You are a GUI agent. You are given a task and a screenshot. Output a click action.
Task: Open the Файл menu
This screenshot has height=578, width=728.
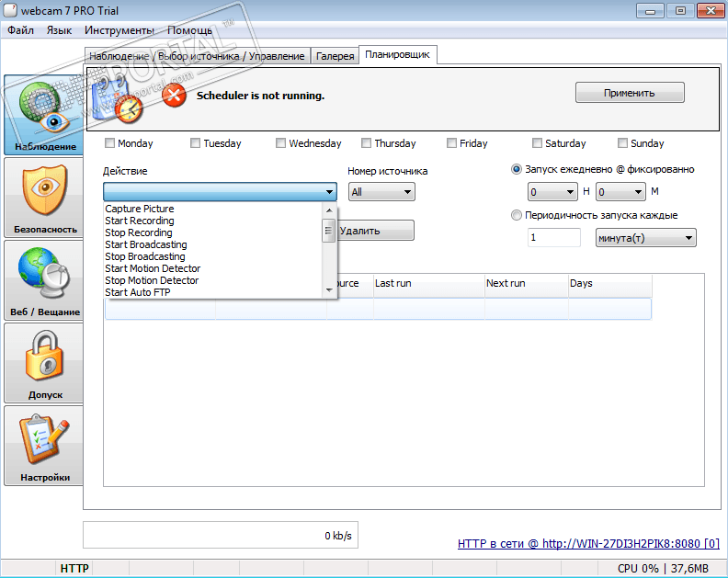20,30
